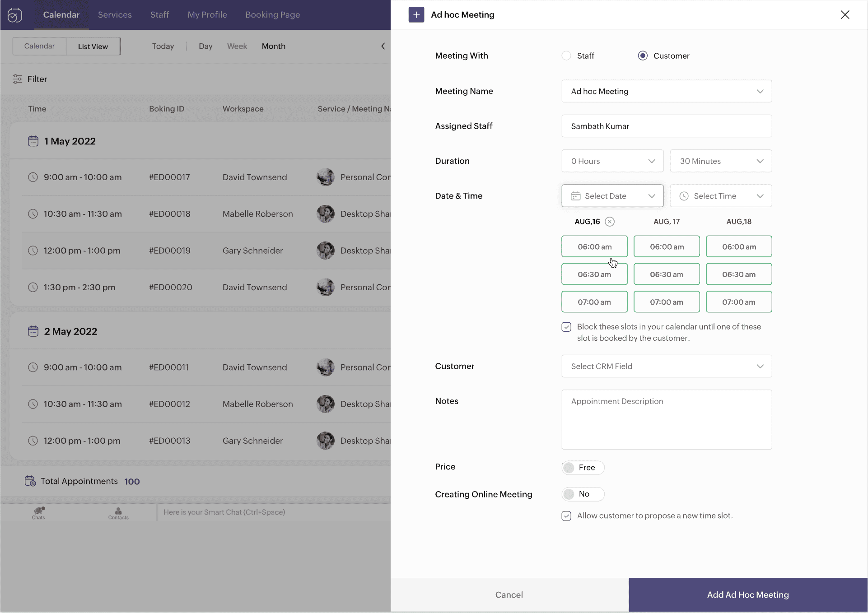Uncheck Block these slots checkbox
Viewport: 868px width, 613px height.
point(566,327)
